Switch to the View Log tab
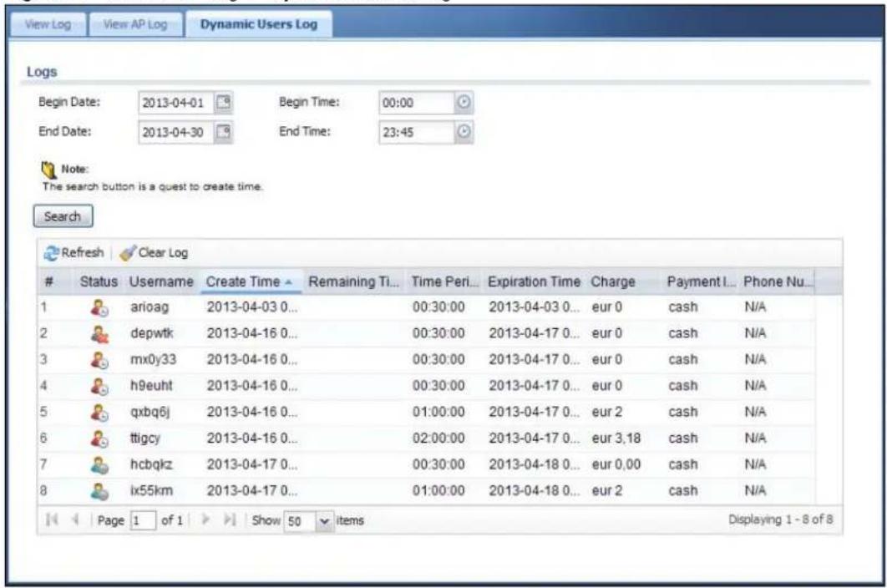 point(48,24)
